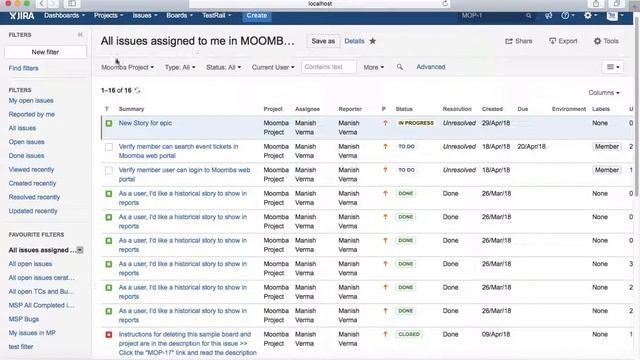The height and width of the screenshot is (360, 640).
Task: Reload the page in browser address bar
Action: 445,4
